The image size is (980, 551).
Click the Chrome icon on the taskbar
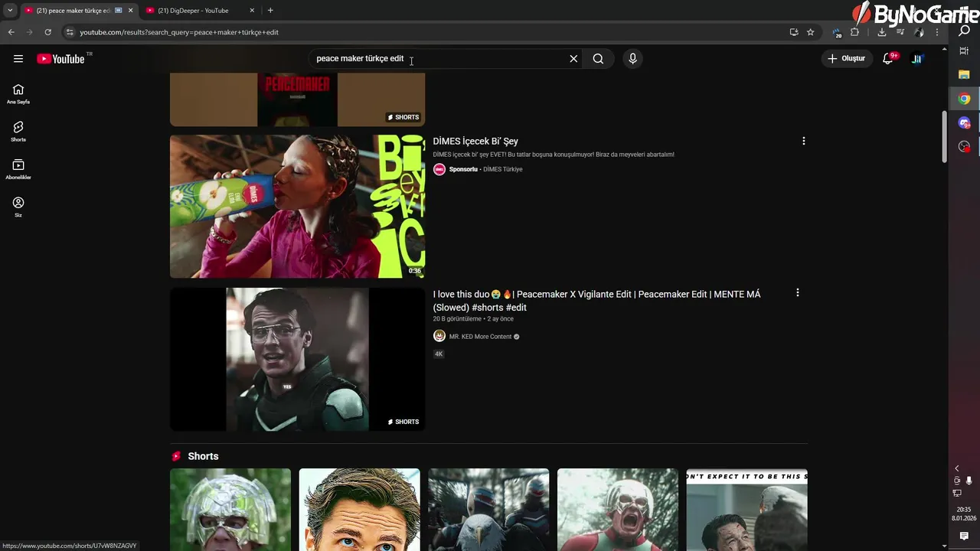(x=965, y=99)
